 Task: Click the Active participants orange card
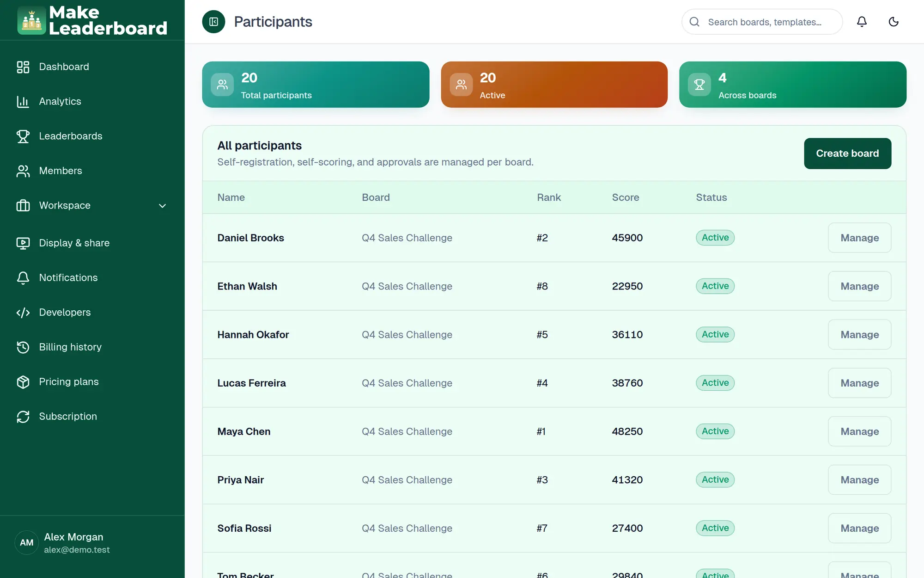point(554,85)
